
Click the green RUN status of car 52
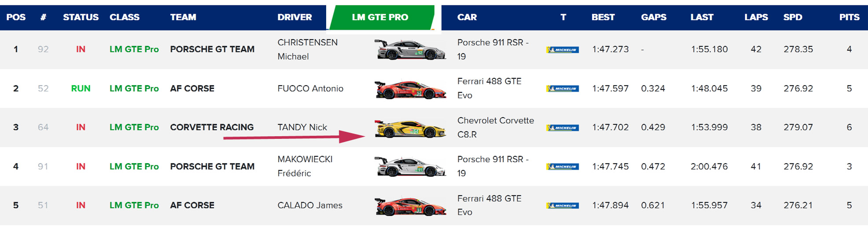[x=81, y=89]
